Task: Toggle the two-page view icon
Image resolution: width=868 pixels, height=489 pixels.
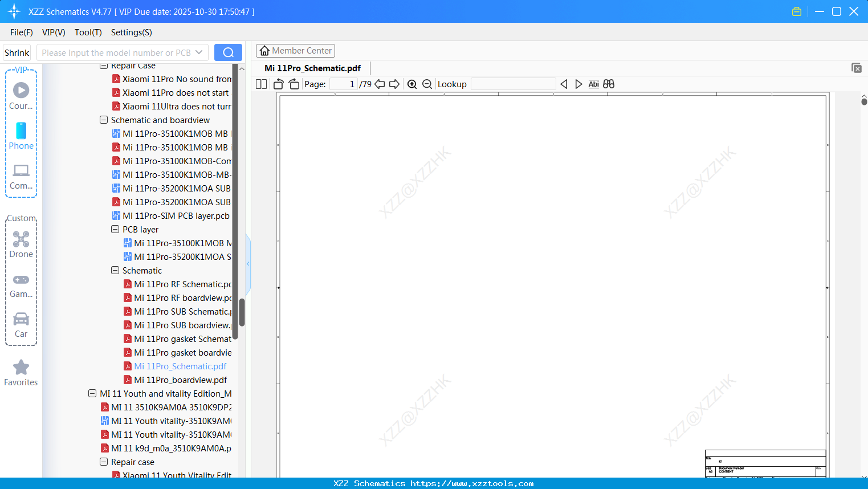Action: point(262,84)
